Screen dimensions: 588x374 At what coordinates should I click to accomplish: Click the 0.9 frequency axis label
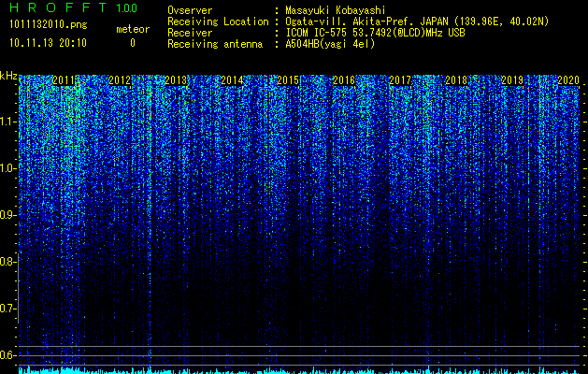(x=7, y=215)
